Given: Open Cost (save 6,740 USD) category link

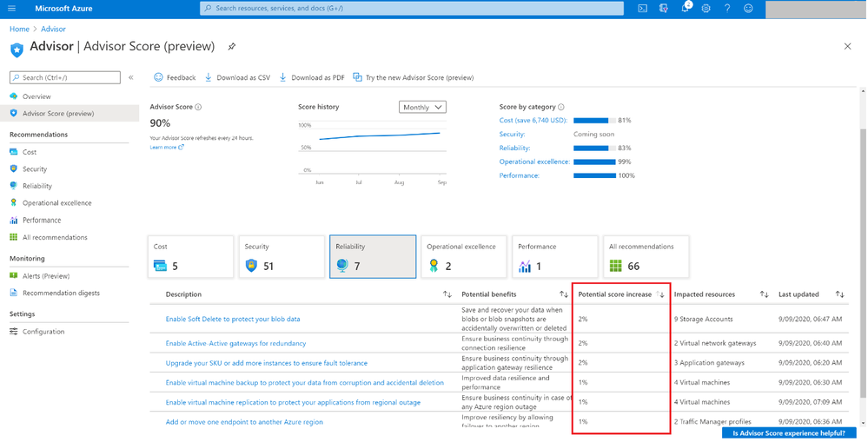Looking at the screenshot, I should (533, 120).
